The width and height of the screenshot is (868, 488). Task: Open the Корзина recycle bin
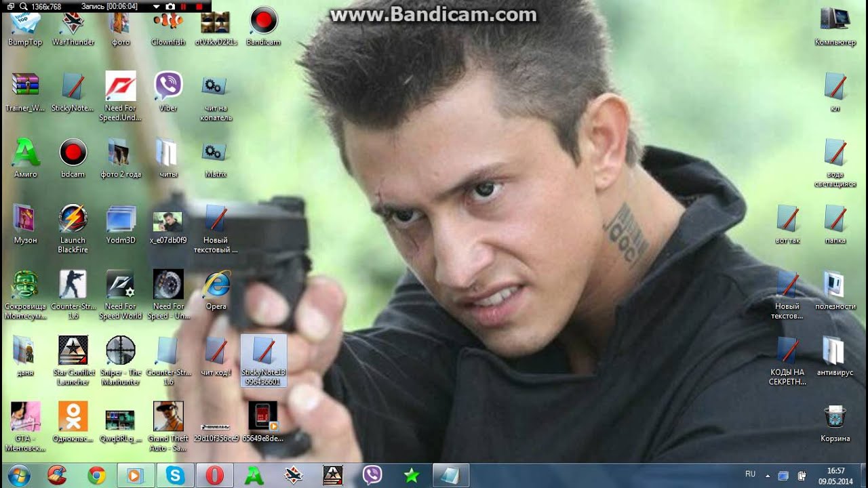coord(835,424)
